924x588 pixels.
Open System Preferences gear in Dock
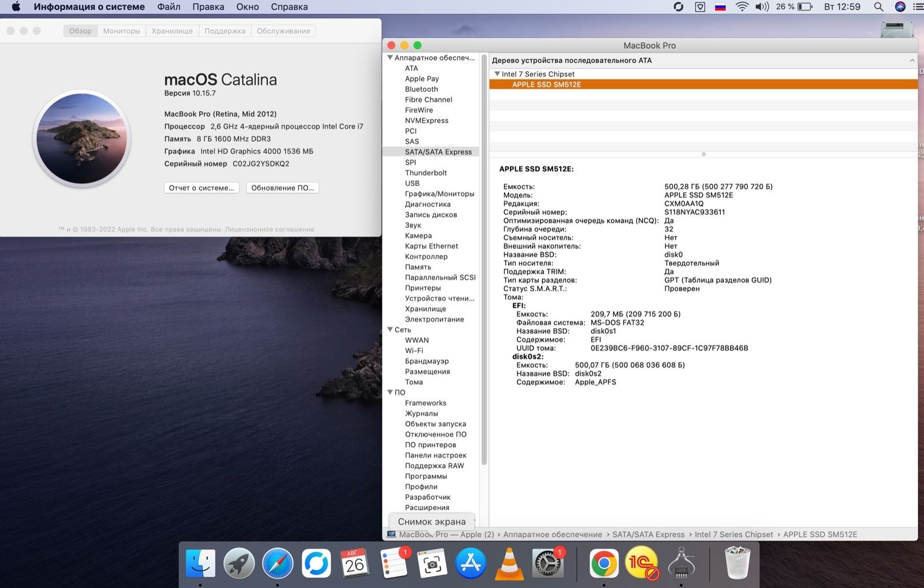point(547,563)
